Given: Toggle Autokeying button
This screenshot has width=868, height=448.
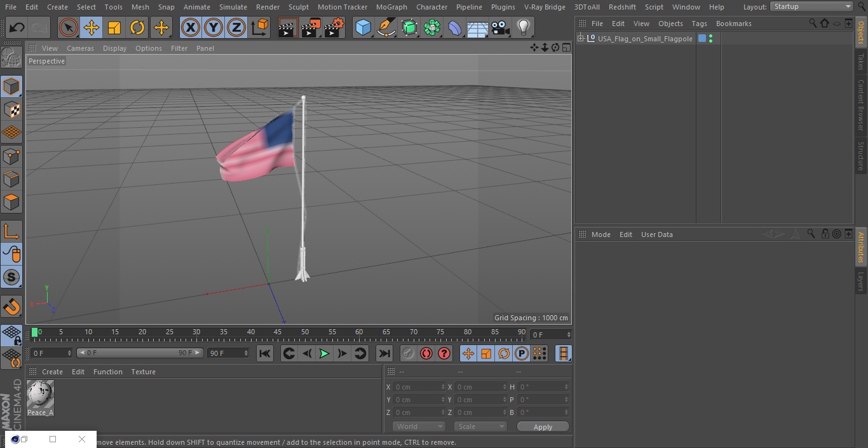Looking at the screenshot, I should coord(426,353).
